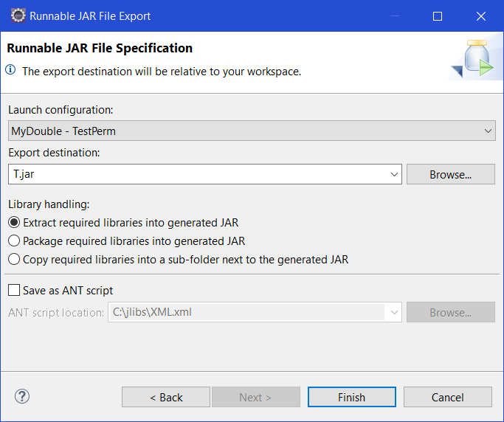Image resolution: width=504 pixels, height=422 pixels.
Task: Close the Runnable JAR File Export dialog
Action: click(481, 16)
